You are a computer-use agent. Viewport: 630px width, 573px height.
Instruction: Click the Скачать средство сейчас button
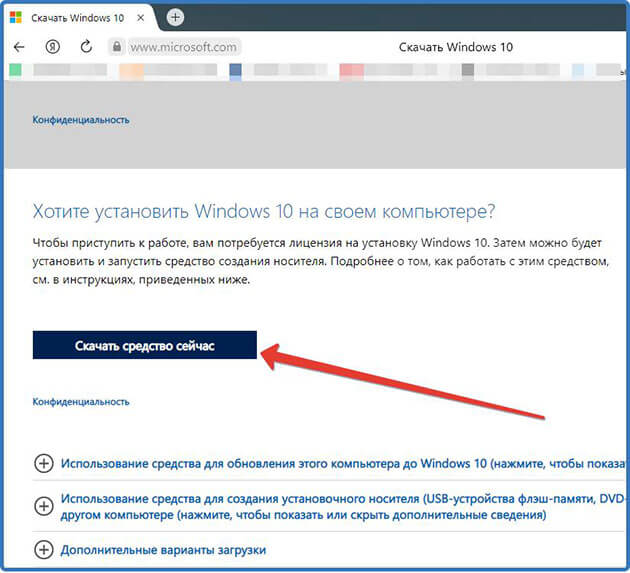click(145, 345)
